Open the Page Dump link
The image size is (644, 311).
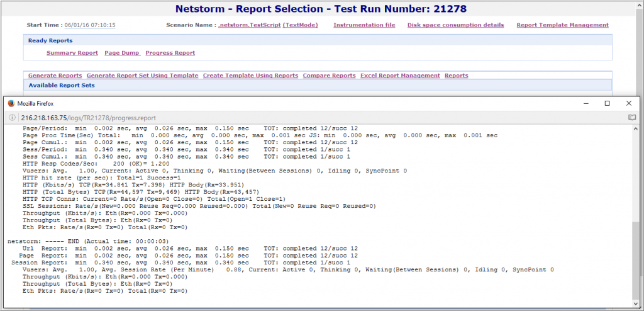coord(122,53)
